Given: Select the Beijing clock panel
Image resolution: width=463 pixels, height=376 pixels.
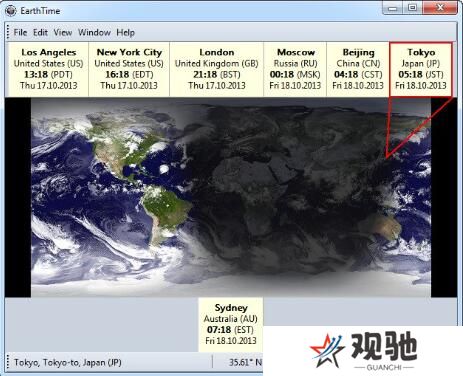Looking at the screenshot, I should click(x=358, y=69).
